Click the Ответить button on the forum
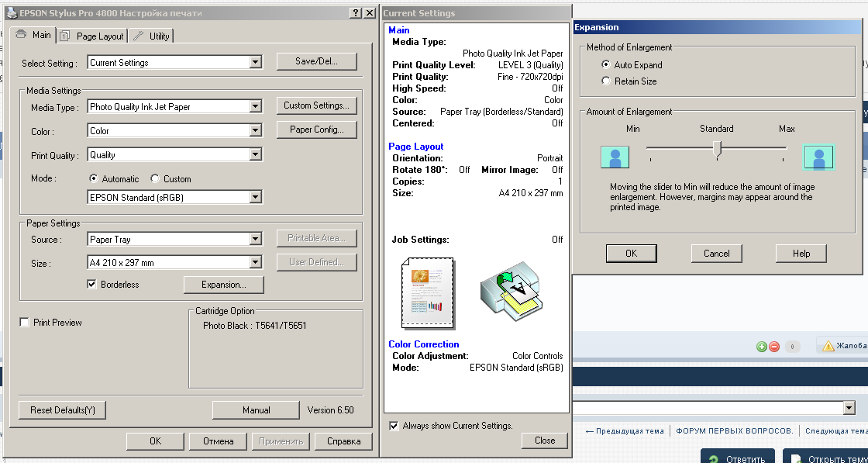 738,457
